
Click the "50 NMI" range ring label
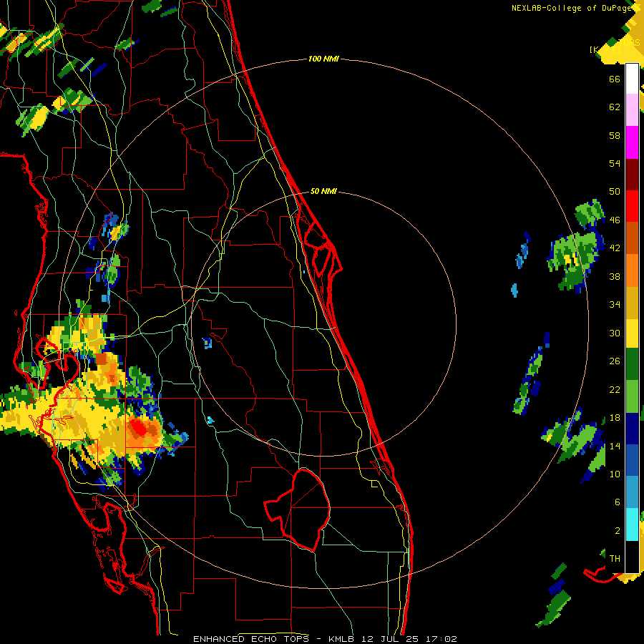323,191
